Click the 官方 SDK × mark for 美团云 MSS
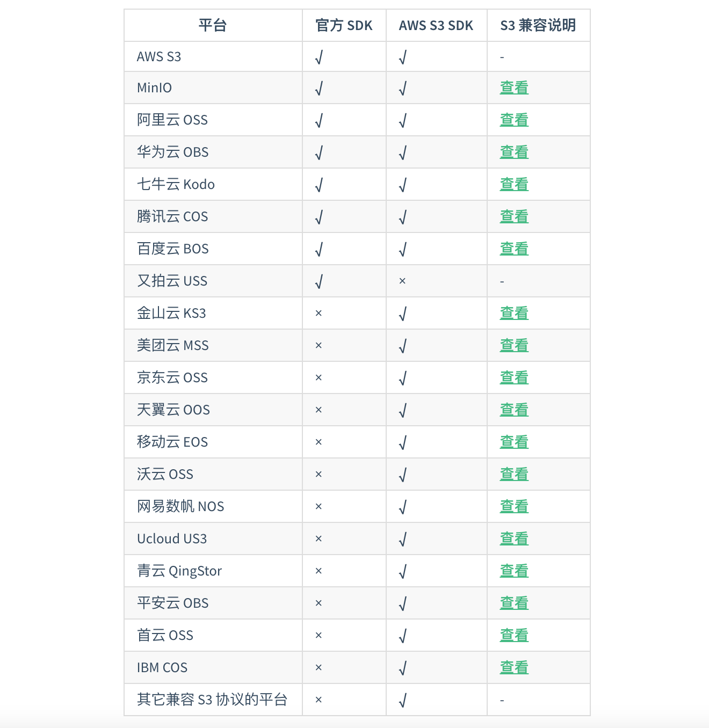 [x=319, y=345]
